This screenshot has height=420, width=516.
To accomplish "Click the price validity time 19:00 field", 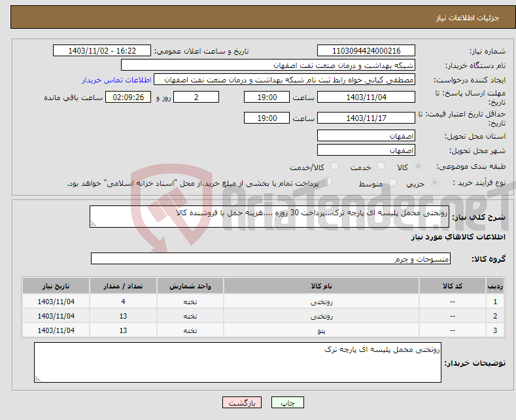I will click(267, 118).
